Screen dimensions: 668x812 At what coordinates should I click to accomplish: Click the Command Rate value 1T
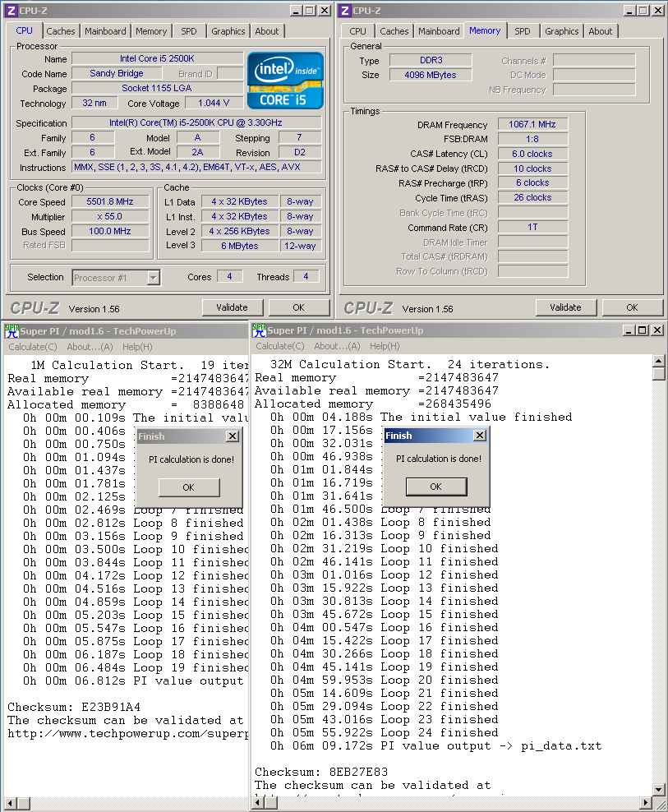[x=532, y=228]
